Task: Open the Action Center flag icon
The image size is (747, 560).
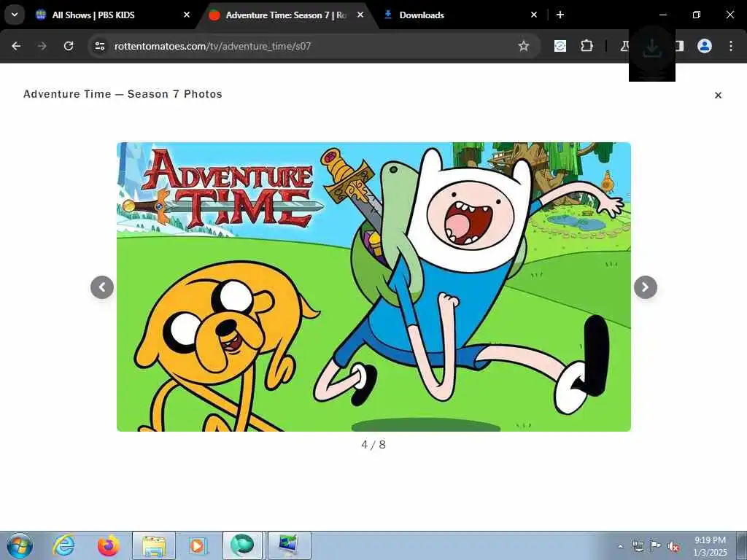Action: coord(656,546)
